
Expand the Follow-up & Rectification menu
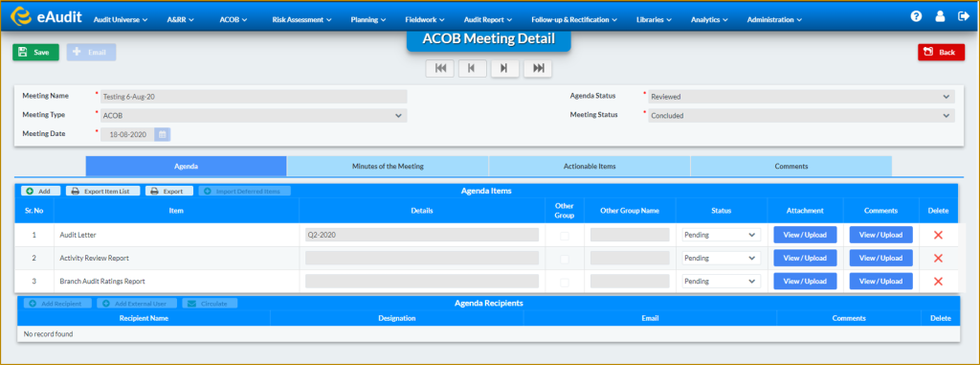(x=574, y=19)
